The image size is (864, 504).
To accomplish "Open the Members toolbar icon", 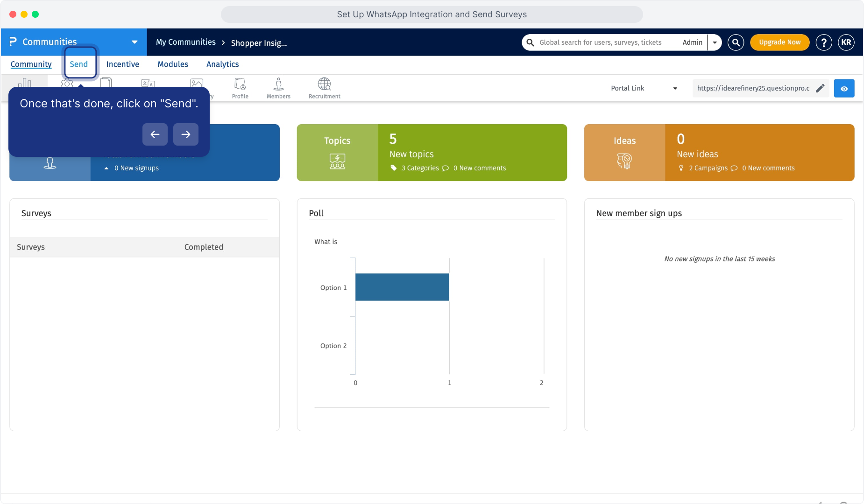I will coord(278,88).
